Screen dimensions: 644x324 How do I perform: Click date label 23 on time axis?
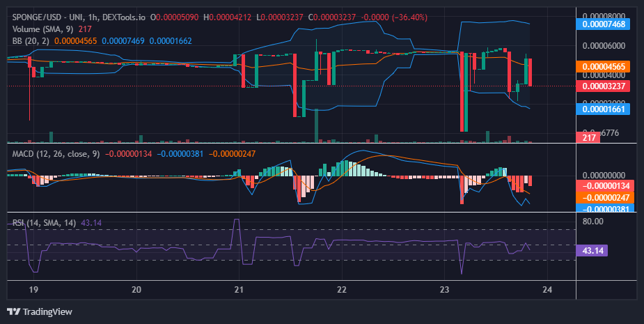pyautogui.click(x=444, y=289)
